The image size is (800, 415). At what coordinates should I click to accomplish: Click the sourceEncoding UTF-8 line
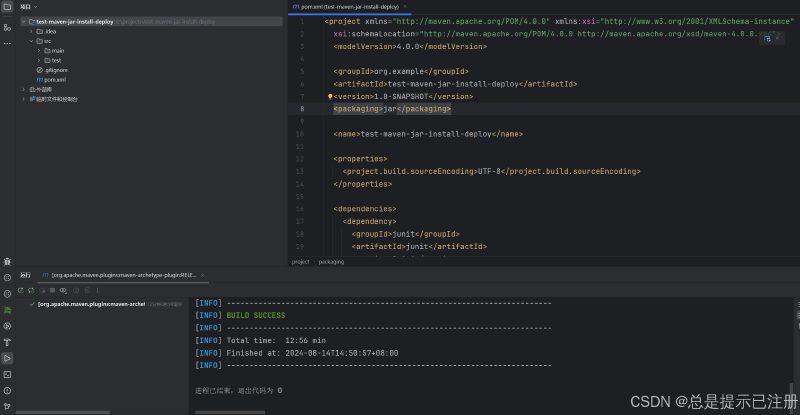click(x=491, y=172)
